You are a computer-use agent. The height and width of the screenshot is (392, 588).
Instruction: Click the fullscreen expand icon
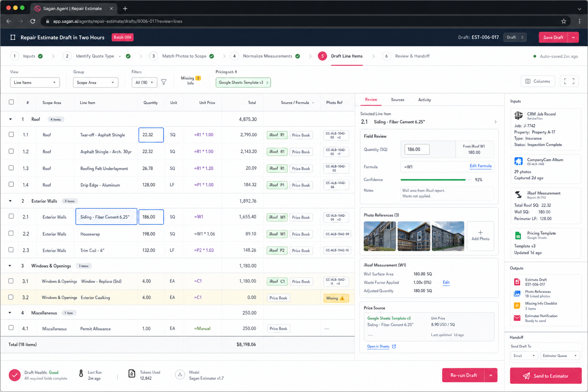(569, 81)
